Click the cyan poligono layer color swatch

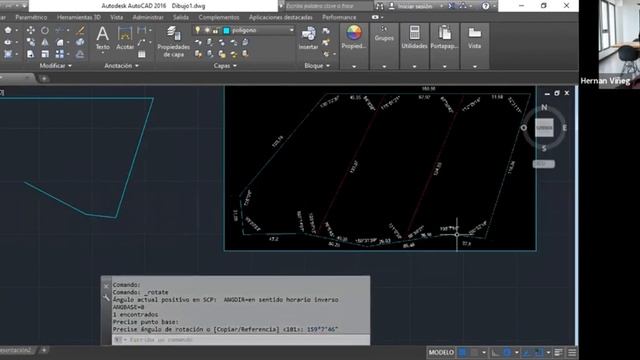226,30
